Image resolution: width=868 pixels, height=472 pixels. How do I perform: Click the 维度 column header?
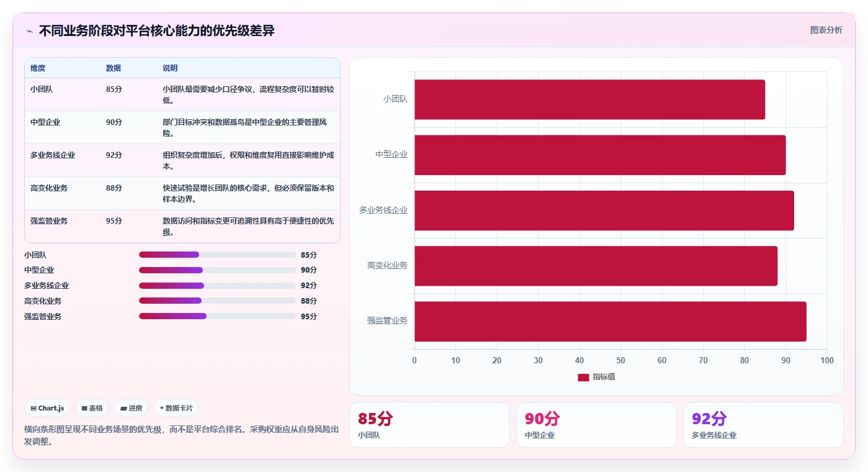(x=38, y=68)
